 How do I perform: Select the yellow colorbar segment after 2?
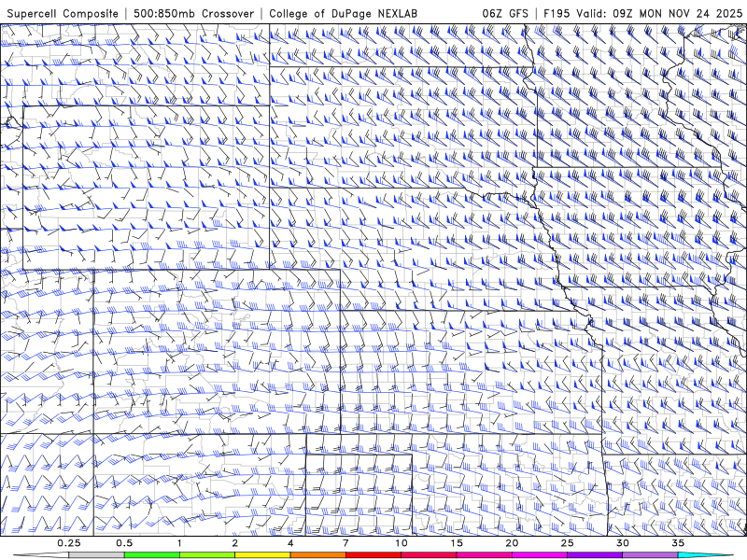click(x=262, y=555)
